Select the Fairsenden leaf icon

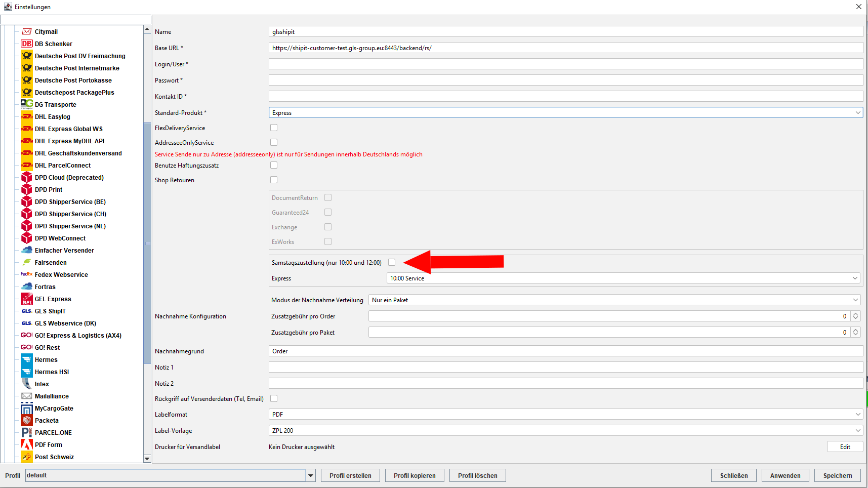click(27, 262)
